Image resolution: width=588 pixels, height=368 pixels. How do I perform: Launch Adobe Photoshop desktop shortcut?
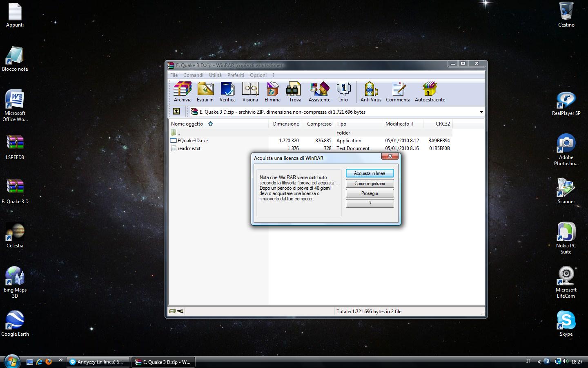click(x=566, y=150)
